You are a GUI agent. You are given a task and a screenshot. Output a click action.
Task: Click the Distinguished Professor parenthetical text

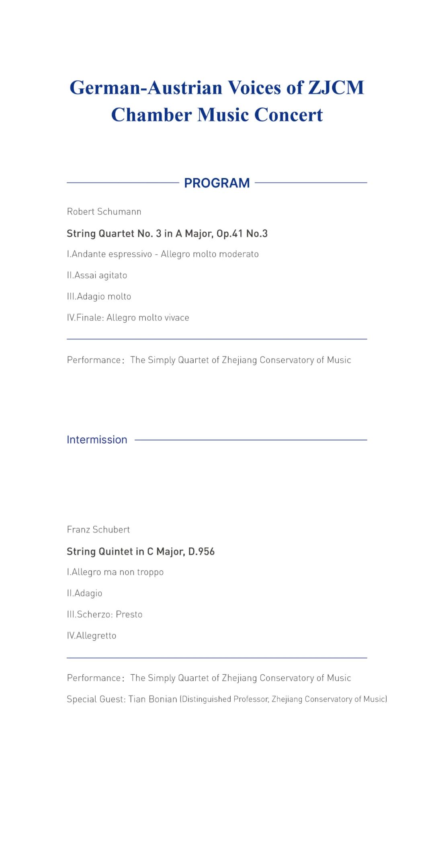[x=284, y=699]
